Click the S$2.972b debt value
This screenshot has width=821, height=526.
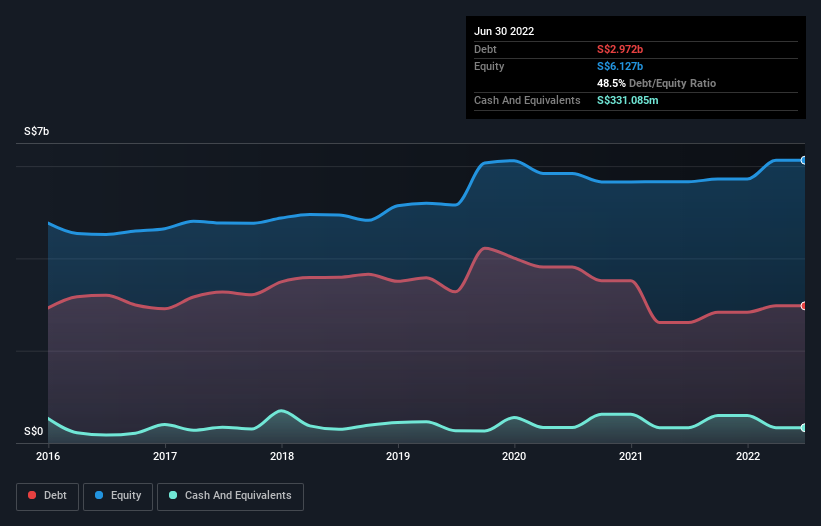[x=620, y=49]
